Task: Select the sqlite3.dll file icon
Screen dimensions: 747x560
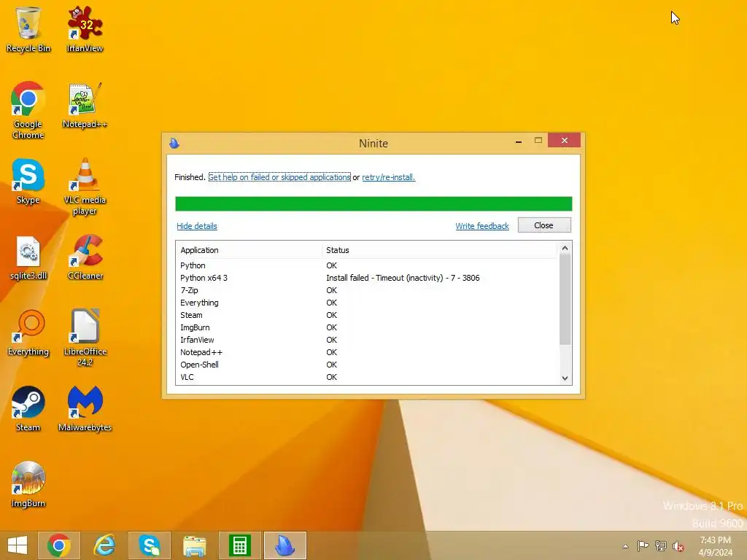Action: tap(28, 257)
